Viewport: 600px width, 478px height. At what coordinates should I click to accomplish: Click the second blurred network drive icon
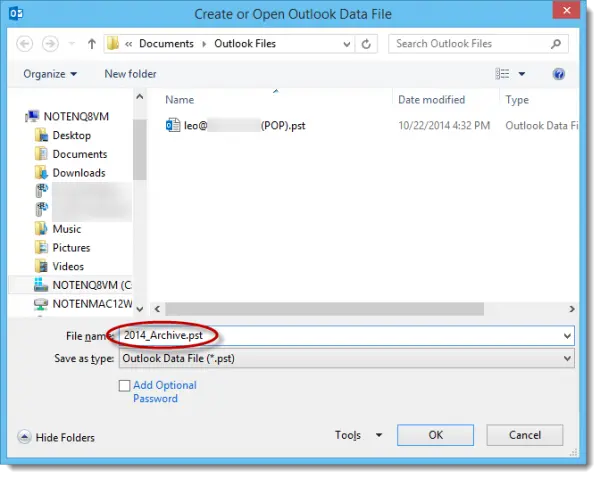pyautogui.click(x=42, y=209)
